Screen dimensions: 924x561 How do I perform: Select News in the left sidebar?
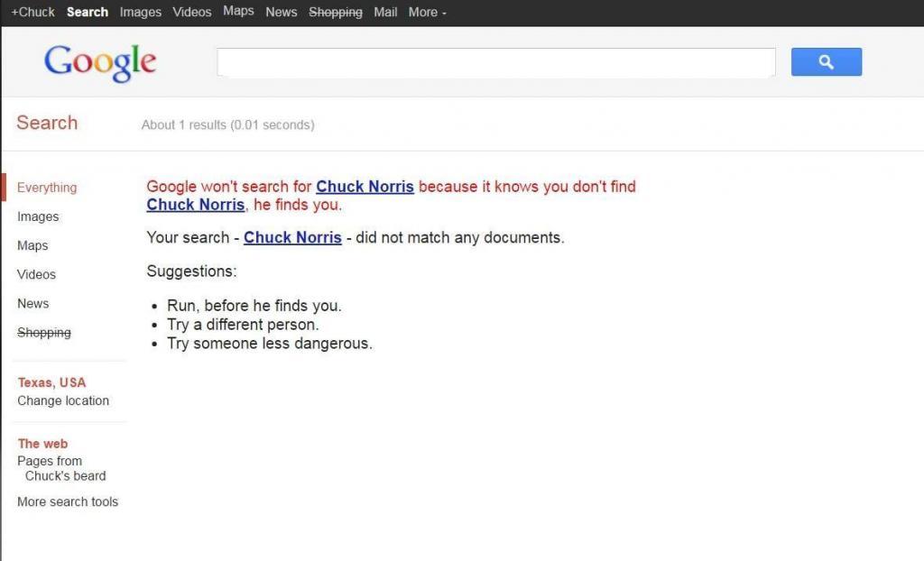[x=33, y=303]
